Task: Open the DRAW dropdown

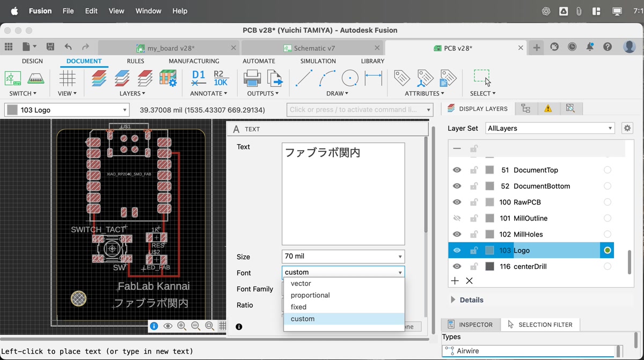Action: pyautogui.click(x=338, y=93)
